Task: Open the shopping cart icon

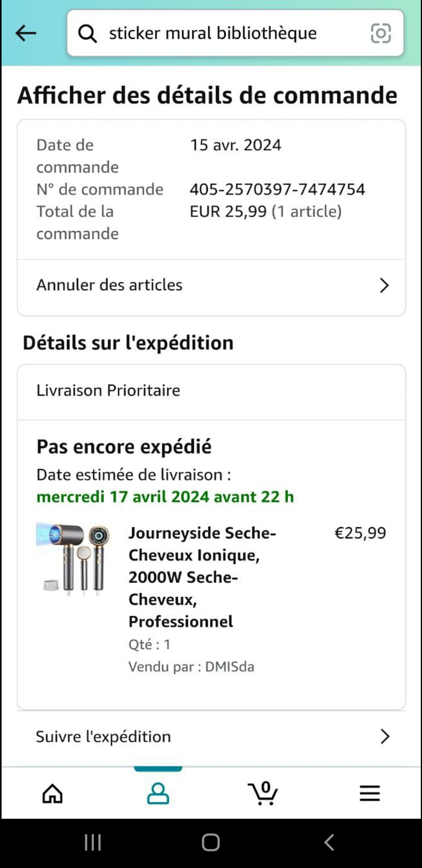Action: point(263,793)
